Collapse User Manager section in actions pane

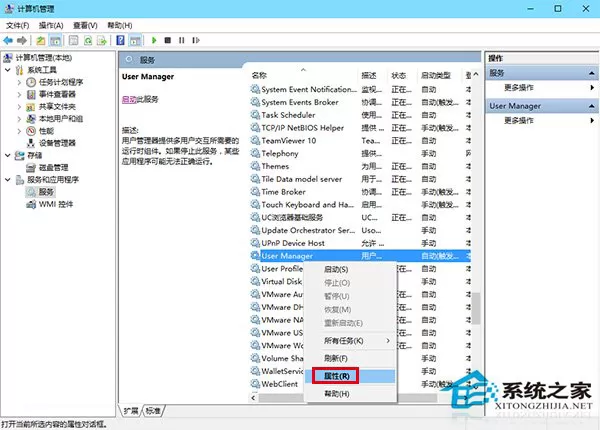point(591,106)
